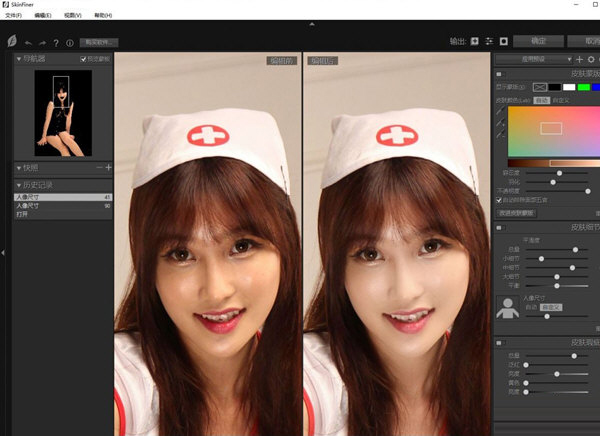The height and width of the screenshot is (436, 600).
Task: Click the 购买软件 button
Action: pos(99,42)
